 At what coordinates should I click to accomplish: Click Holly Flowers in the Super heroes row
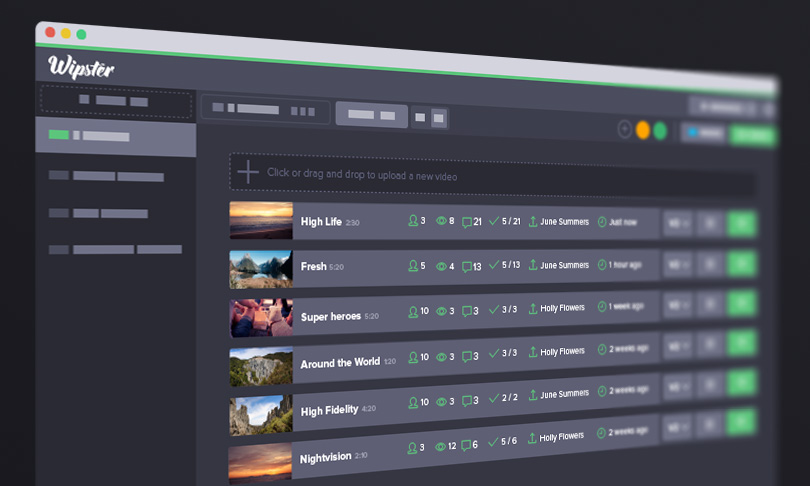click(x=562, y=308)
